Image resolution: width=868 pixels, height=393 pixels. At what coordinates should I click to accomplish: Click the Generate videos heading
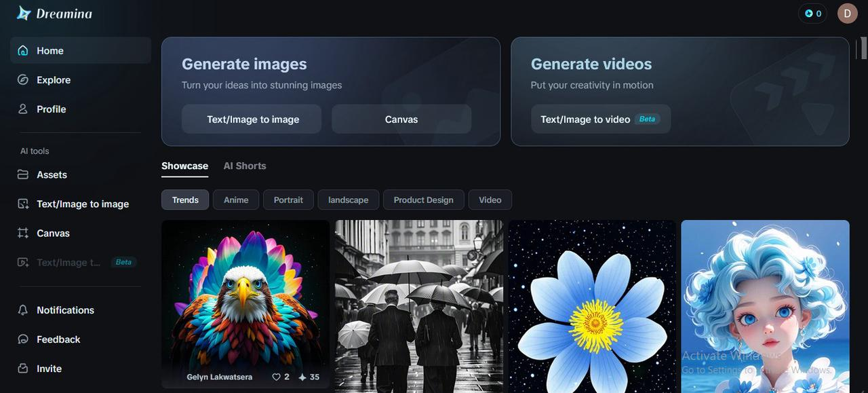591,64
